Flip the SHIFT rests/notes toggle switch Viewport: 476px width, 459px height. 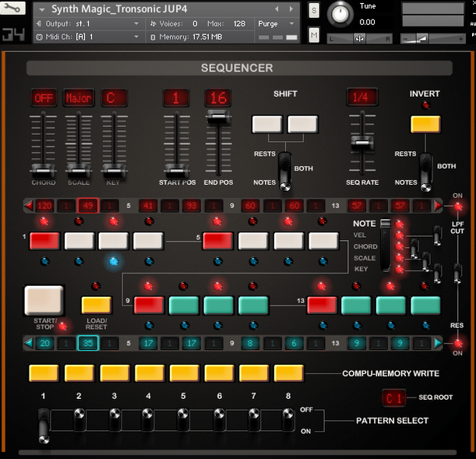coord(285,171)
